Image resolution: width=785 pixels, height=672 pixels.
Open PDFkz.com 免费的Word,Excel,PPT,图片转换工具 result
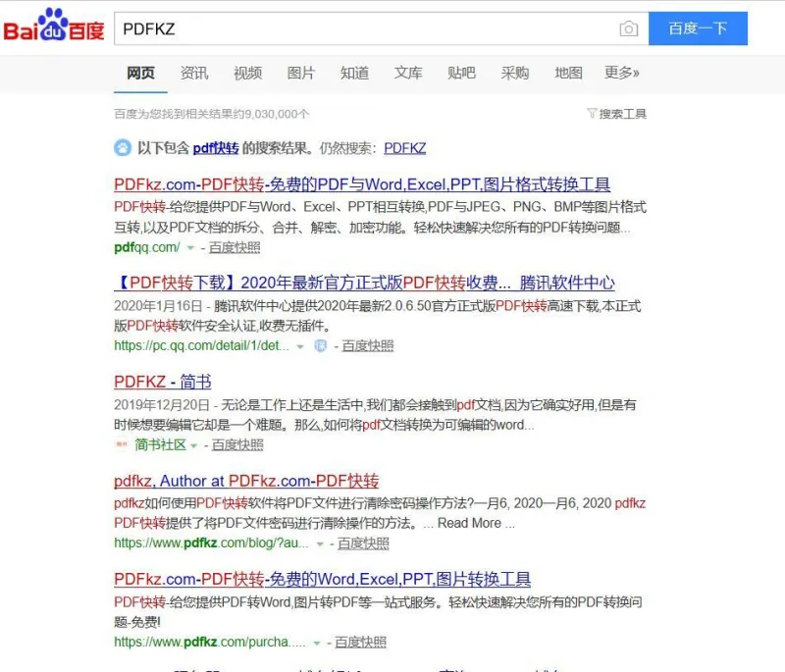[x=323, y=580]
